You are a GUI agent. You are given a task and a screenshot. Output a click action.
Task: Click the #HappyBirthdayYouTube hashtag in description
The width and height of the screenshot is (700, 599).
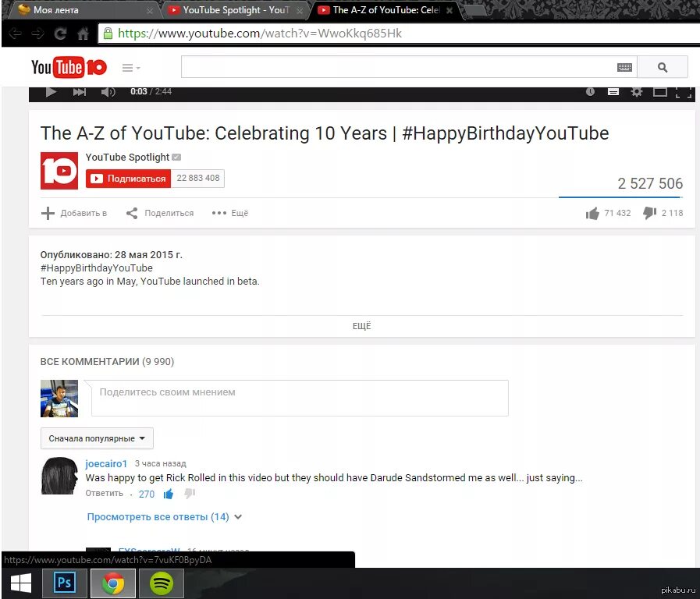(x=97, y=268)
